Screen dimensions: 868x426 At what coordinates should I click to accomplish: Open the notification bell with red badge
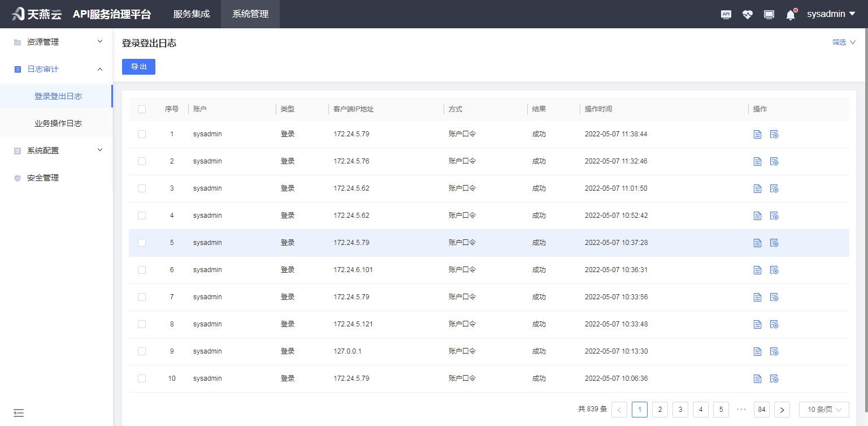pyautogui.click(x=791, y=14)
